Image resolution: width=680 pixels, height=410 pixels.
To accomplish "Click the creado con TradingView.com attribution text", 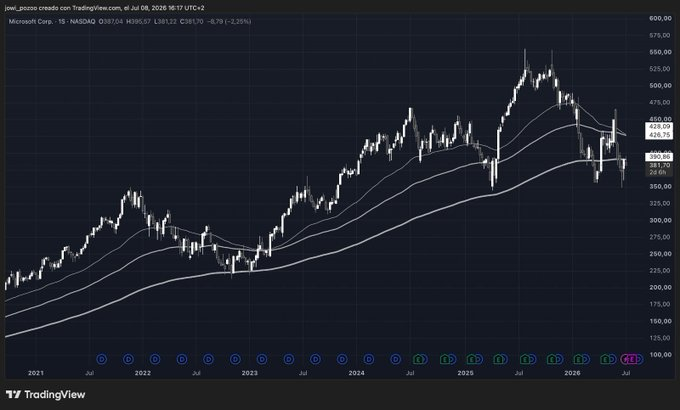I will 81,8.
